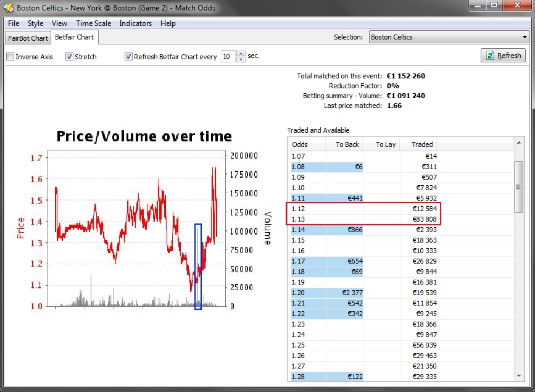Select the 1.13 odds cell
The height and width of the screenshot is (392, 535).
[x=307, y=219]
